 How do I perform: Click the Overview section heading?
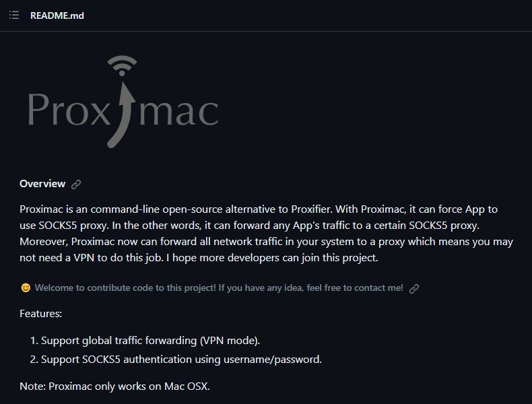tap(42, 184)
